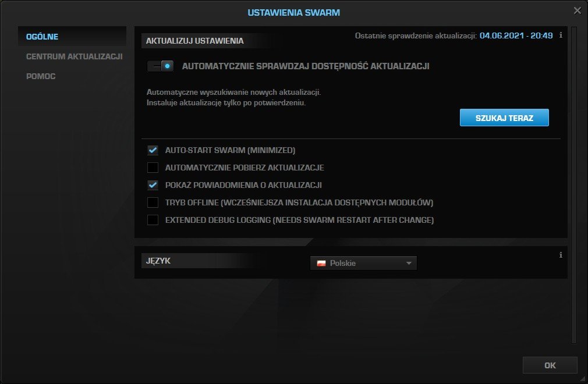This screenshot has height=384, width=588.
Task: Toggle automatic update availability checking switch
Action: point(160,66)
